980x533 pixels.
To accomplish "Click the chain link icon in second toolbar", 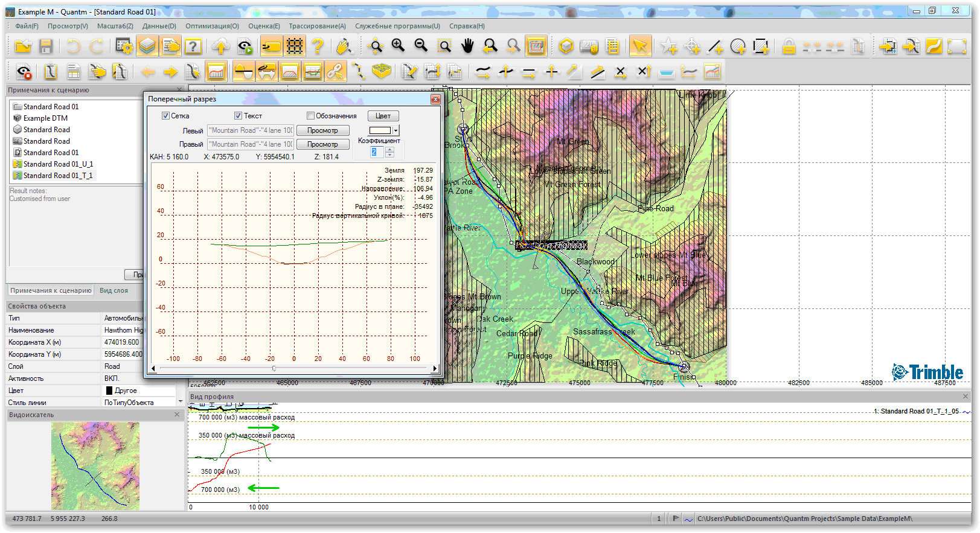I will [x=335, y=72].
